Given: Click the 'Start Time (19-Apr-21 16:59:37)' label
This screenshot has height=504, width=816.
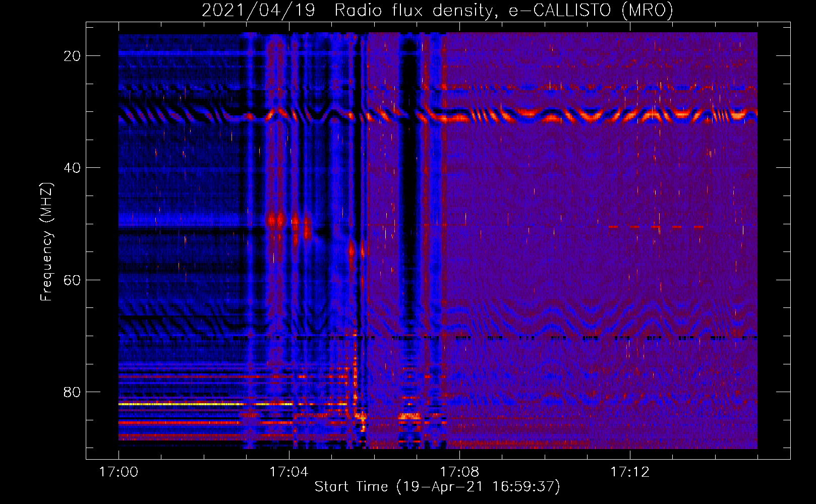Looking at the screenshot, I should [x=437, y=487].
